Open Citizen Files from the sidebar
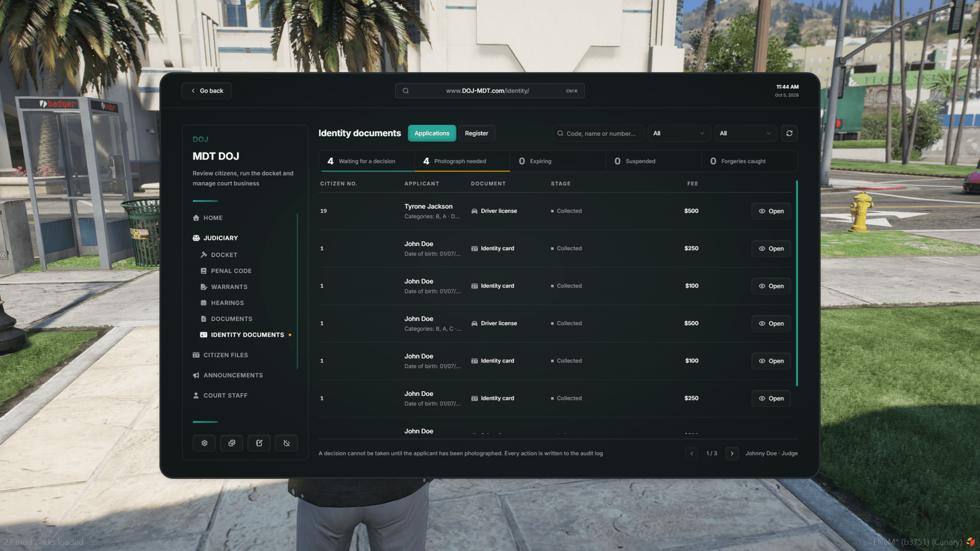980x551 pixels. pos(220,355)
